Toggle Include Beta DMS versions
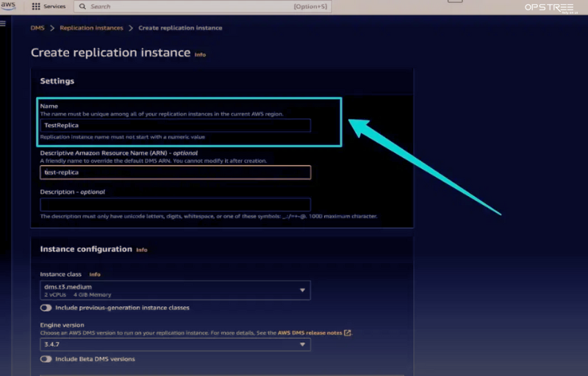This screenshot has height=376, width=588. (x=46, y=359)
